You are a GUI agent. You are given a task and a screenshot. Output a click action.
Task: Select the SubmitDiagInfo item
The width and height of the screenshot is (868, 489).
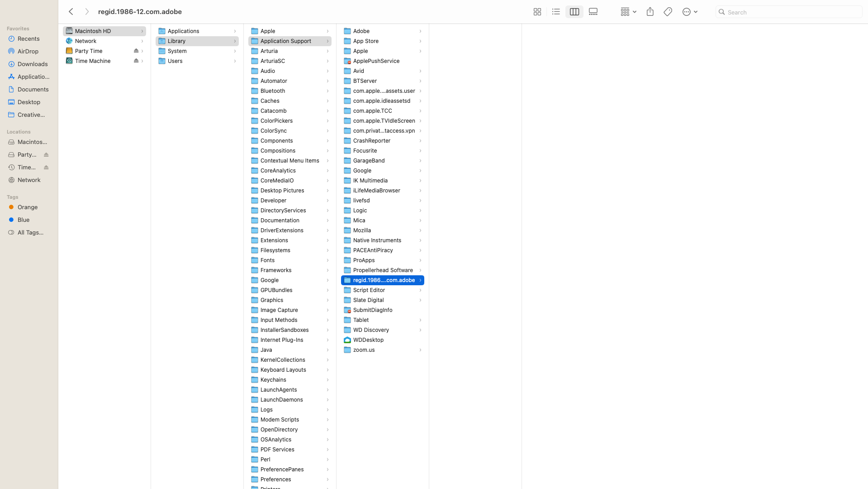383,310
